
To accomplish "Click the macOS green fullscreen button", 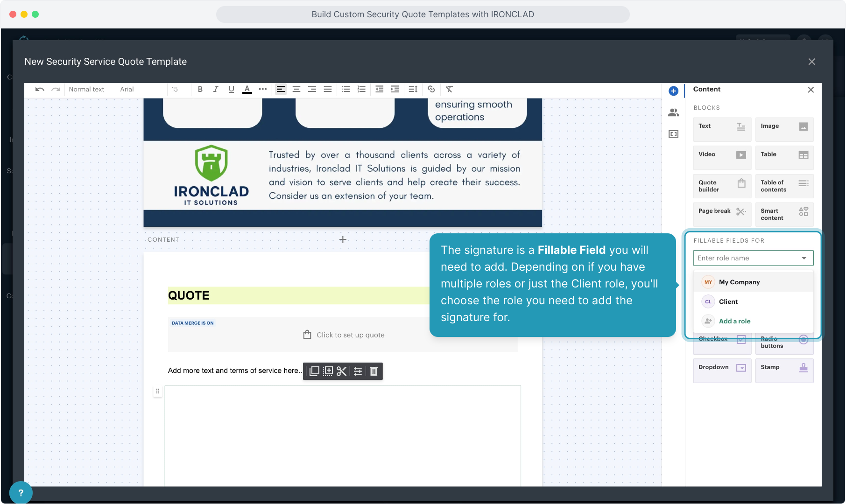I will tap(35, 14).
